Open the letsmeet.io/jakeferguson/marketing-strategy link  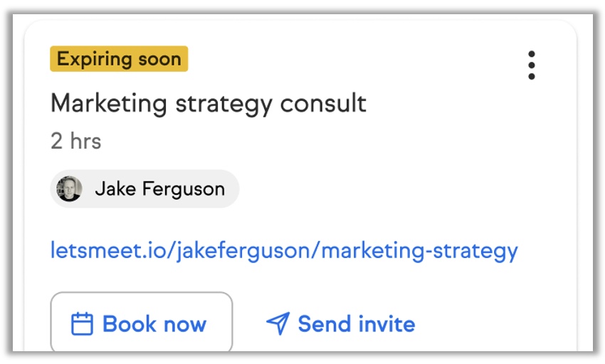click(x=284, y=250)
